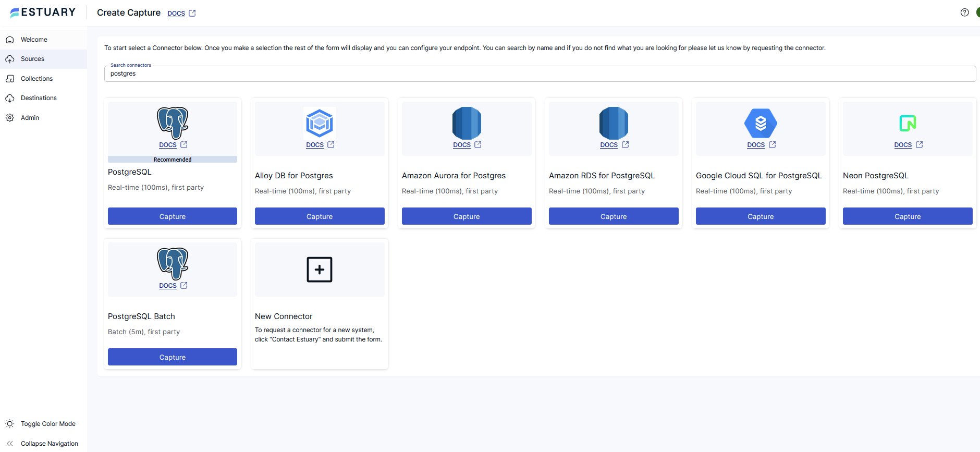
Task: Click the Google Cloud SQL hexagon logo
Action: (761, 123)
